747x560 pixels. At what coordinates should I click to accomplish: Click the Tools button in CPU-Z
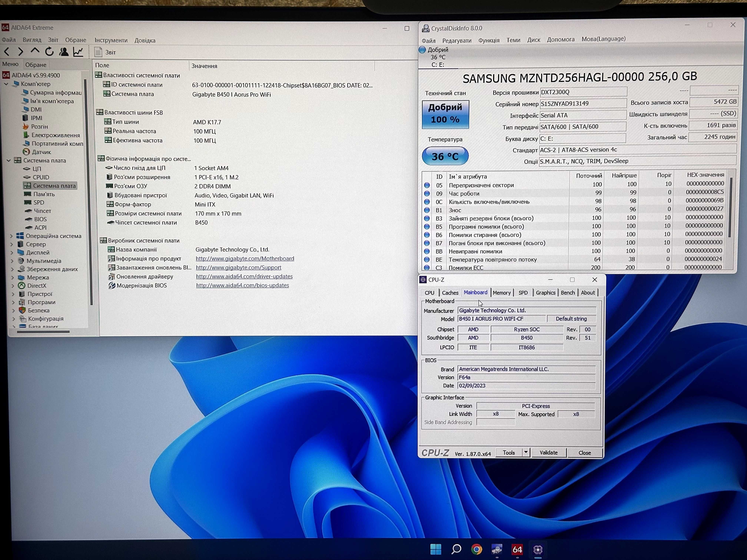pos(509,453)
